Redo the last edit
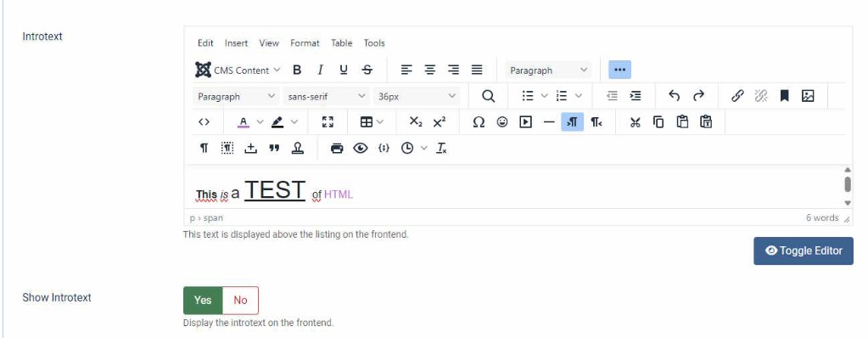Image resolution: width=868 pixels, height=338 pixels. tap(698, 96)
